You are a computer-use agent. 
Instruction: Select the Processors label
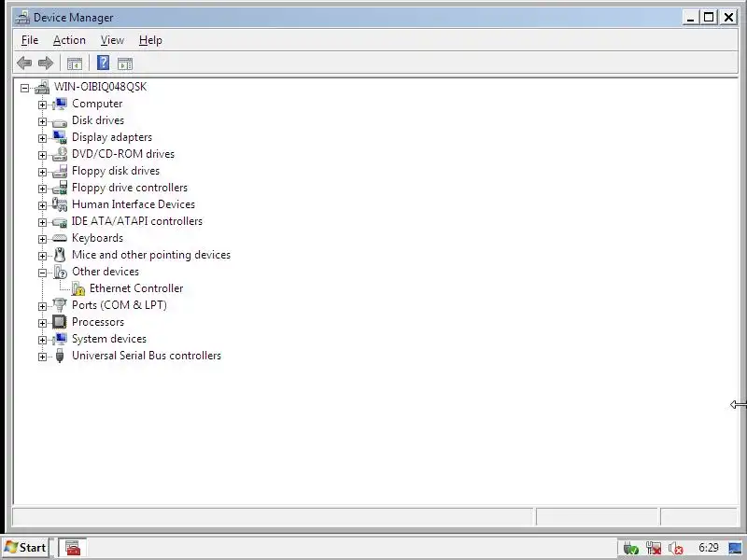coord(98,322)
